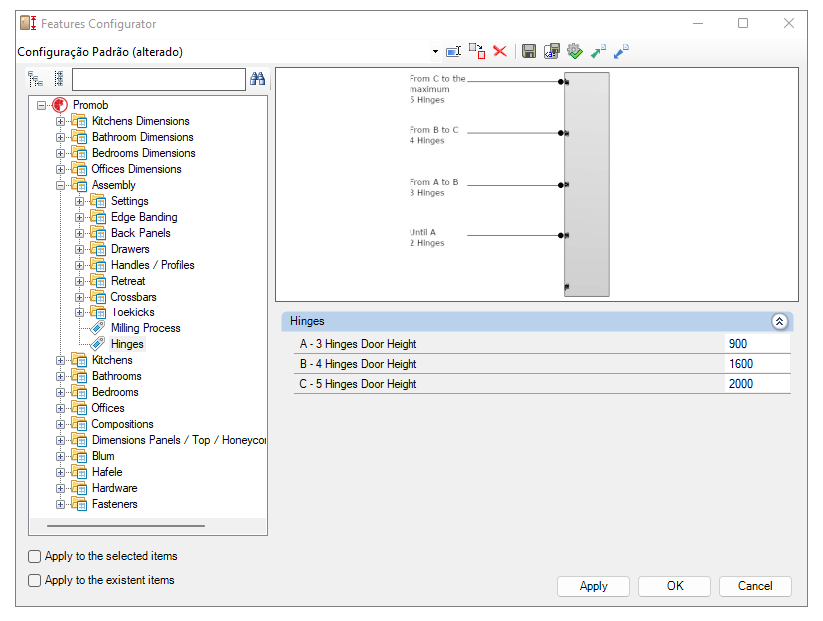Click the OK button
The height and width of the screenshot is (621, 823).
[x=674, y=586]
